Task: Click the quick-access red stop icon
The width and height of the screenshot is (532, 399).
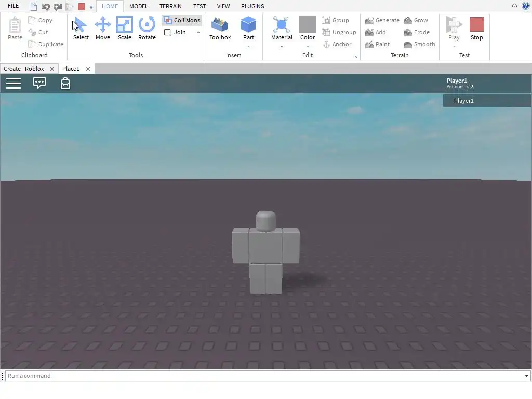Action: click(x=82, y=6)
